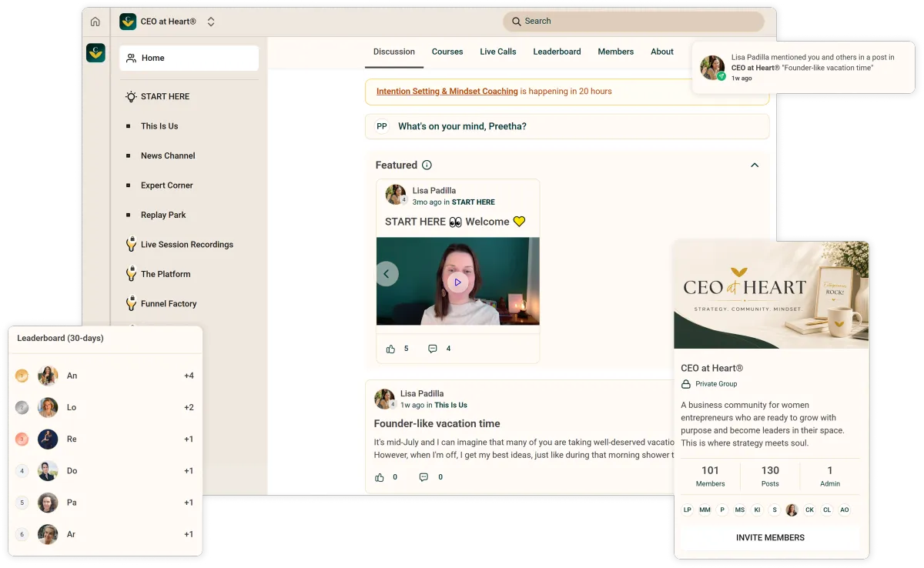
Task: Click the CK member avatar
Action: pyautogui.click(x=809, y=510)
